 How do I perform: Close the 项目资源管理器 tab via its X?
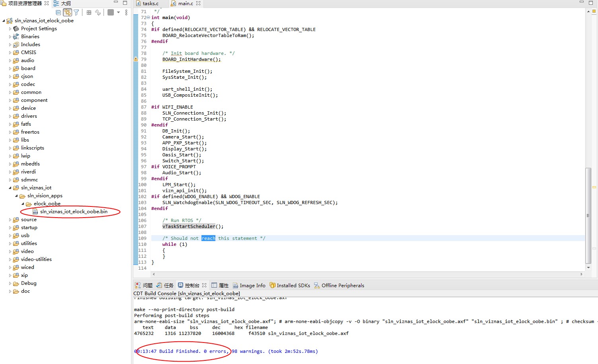coord(46,3)
